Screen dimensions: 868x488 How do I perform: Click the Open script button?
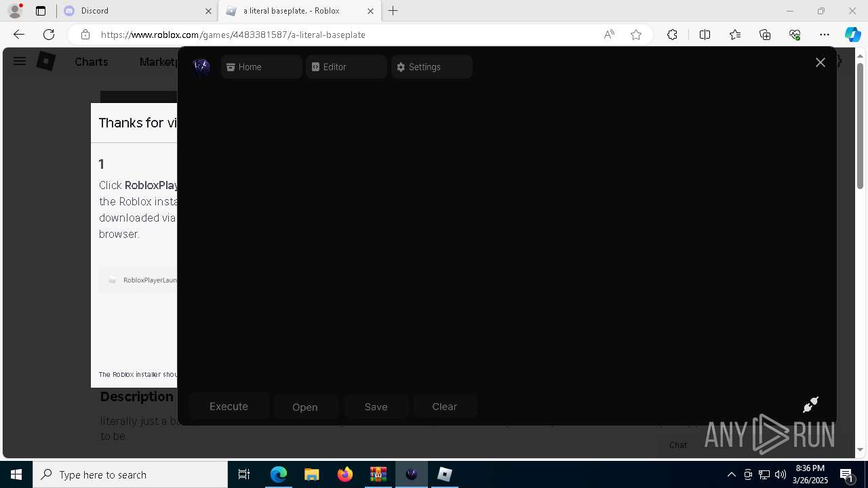tap(305, 407)
